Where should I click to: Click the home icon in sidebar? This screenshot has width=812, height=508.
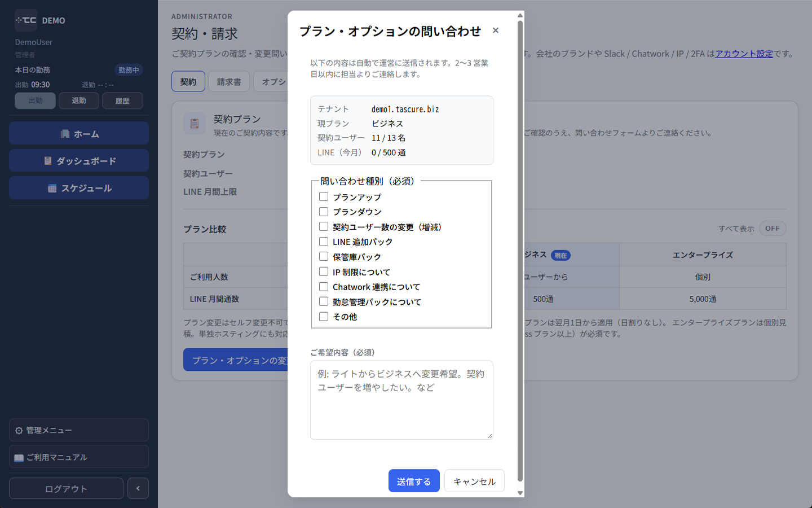(65, 134)
